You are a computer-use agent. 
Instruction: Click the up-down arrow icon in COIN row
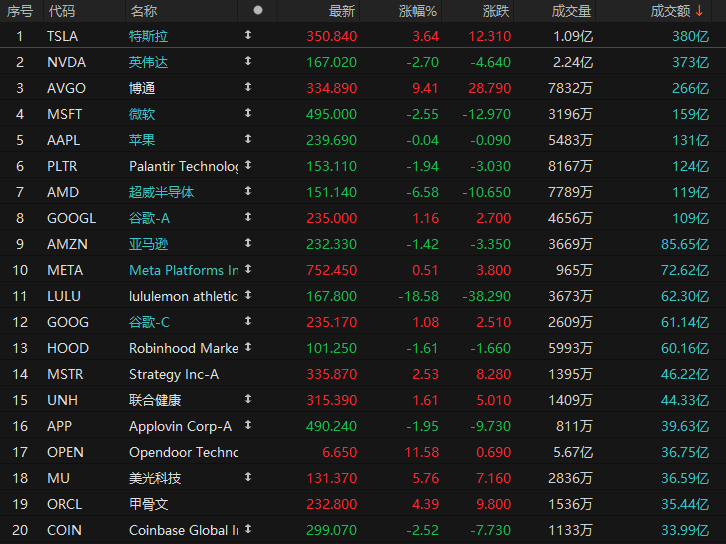[x=248, y=528]
